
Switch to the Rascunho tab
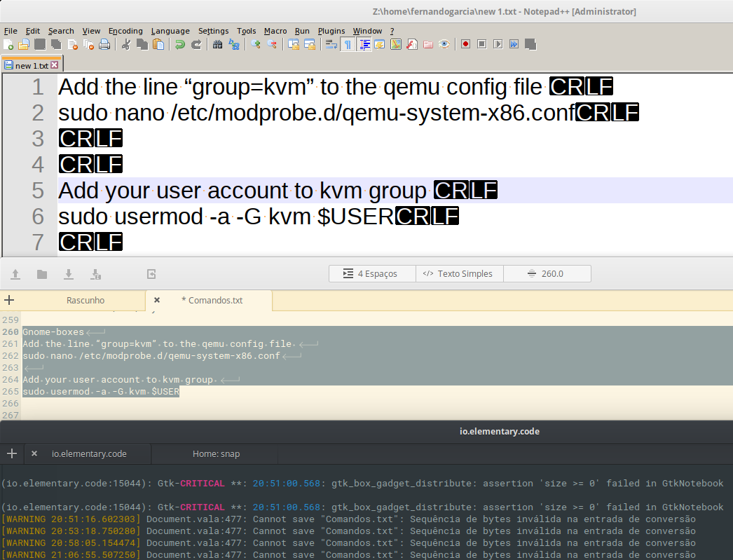point(85,300)
